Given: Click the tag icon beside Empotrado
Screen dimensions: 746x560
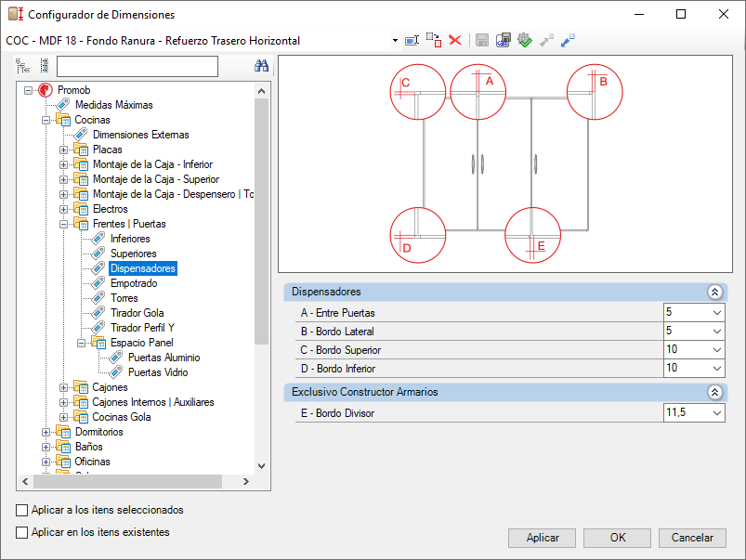Looking at the screenshot, I should click(98, 283).
